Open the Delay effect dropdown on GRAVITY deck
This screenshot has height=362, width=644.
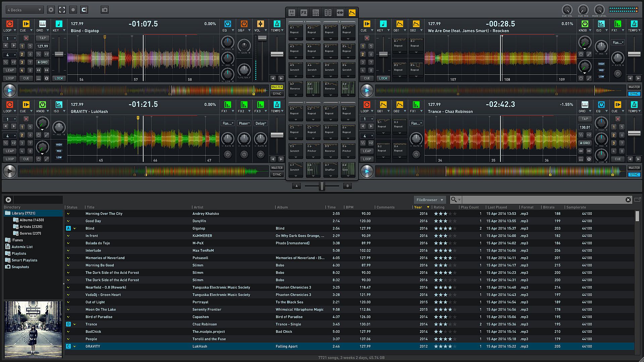pos(260,123)
